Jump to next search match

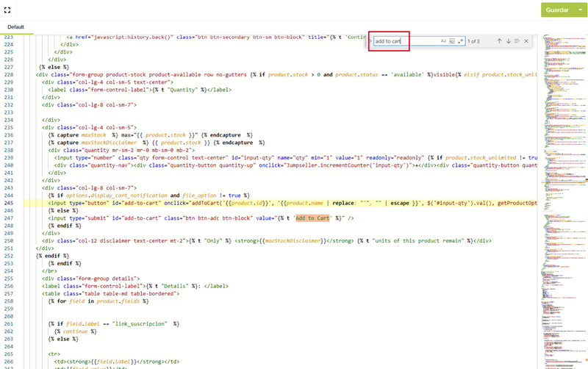[508, 41]
